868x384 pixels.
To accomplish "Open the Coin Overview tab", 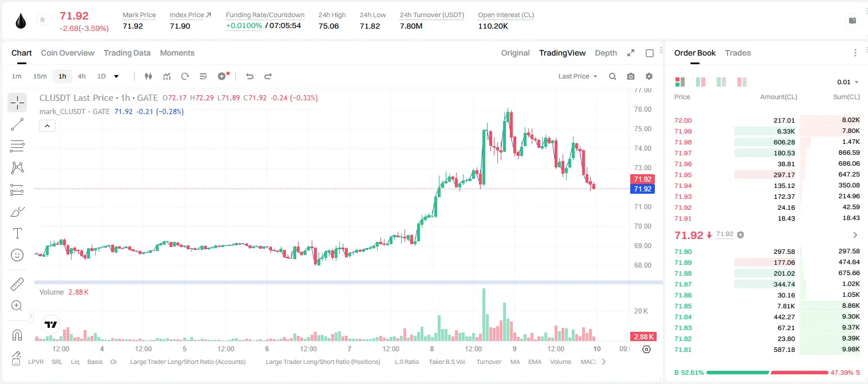I will click(68, 53).
